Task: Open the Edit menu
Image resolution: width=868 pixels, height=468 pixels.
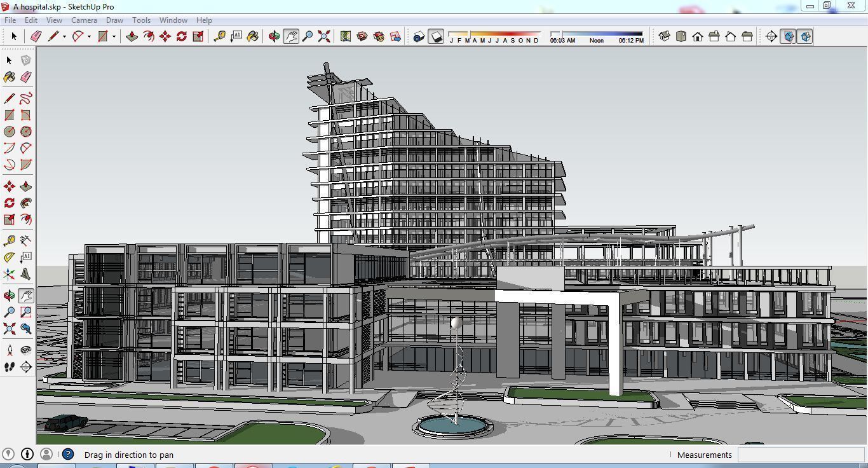Action: click(x=31, y=20)
